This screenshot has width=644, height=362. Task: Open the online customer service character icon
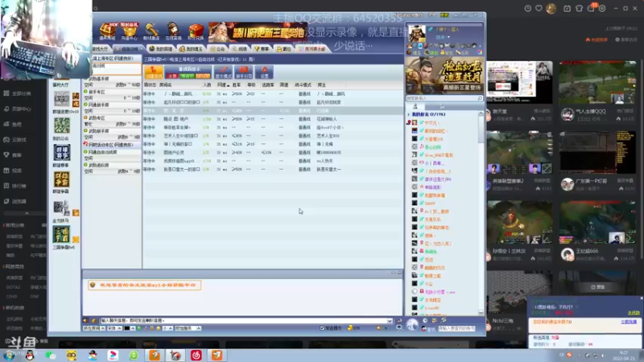173,31
